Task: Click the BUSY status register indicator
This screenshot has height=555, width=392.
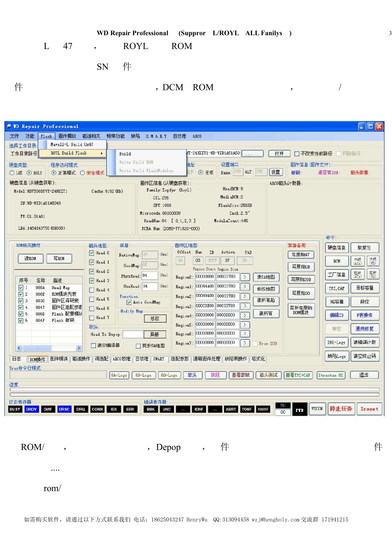Action: point(15,409)
